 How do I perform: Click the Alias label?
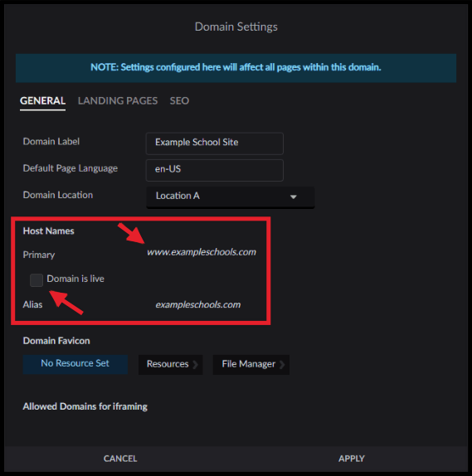pos(32,304)
